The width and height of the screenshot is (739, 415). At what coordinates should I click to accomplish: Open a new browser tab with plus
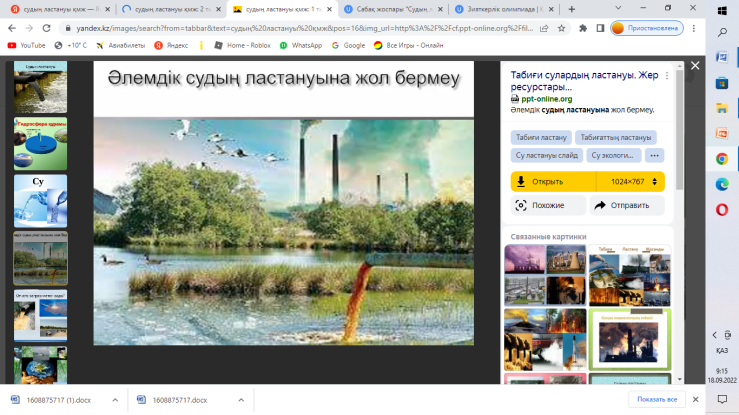pos(572,9)
